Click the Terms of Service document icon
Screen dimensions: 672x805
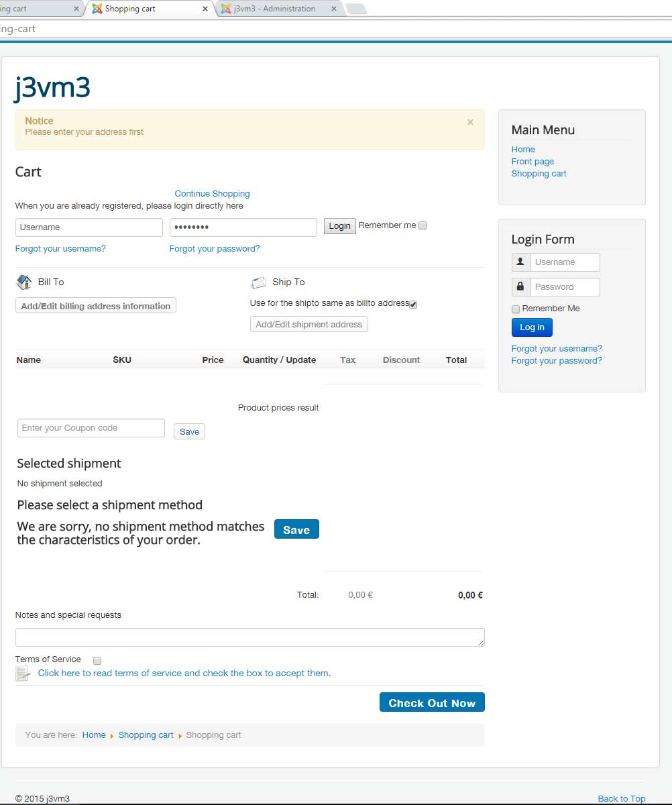click(23, 674)
